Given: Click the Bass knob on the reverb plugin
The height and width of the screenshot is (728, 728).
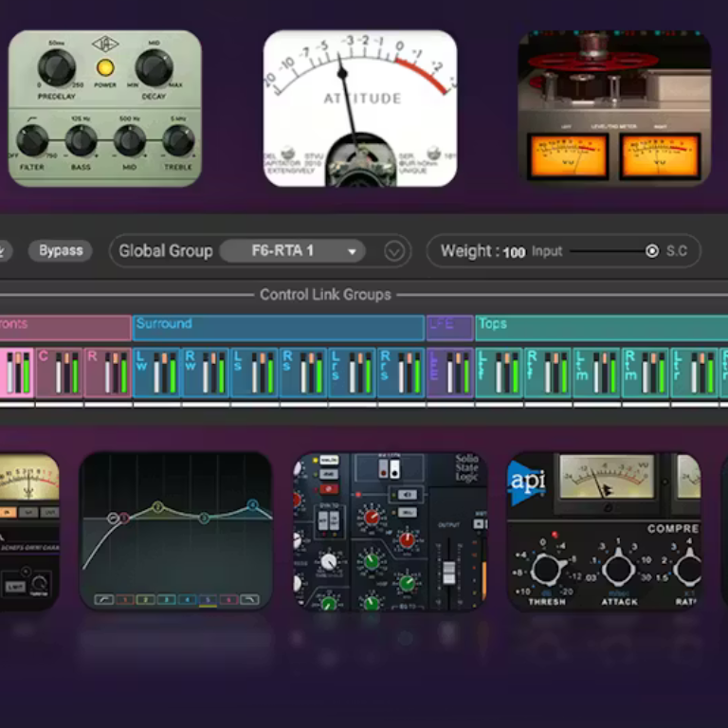Looking at the screenshot, I should pyautogui.click(x=81, y=140).
